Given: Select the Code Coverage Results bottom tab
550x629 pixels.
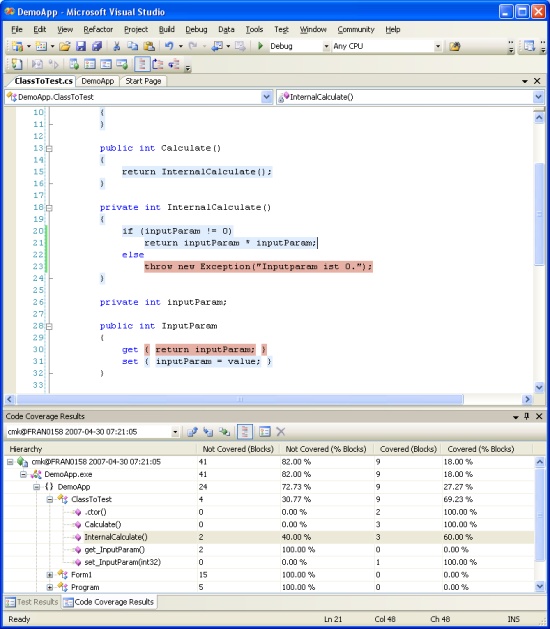Looking at the screenshot, I should (x=109, y=602).
